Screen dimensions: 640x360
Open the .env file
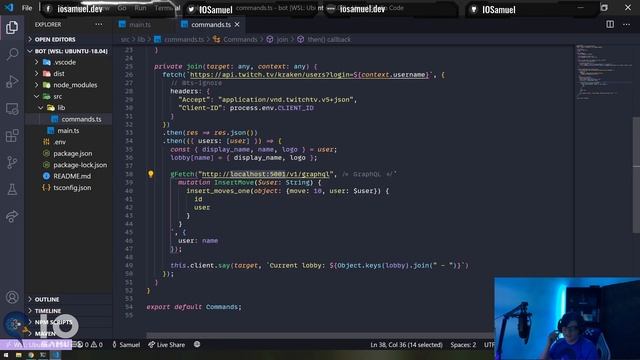60,142
